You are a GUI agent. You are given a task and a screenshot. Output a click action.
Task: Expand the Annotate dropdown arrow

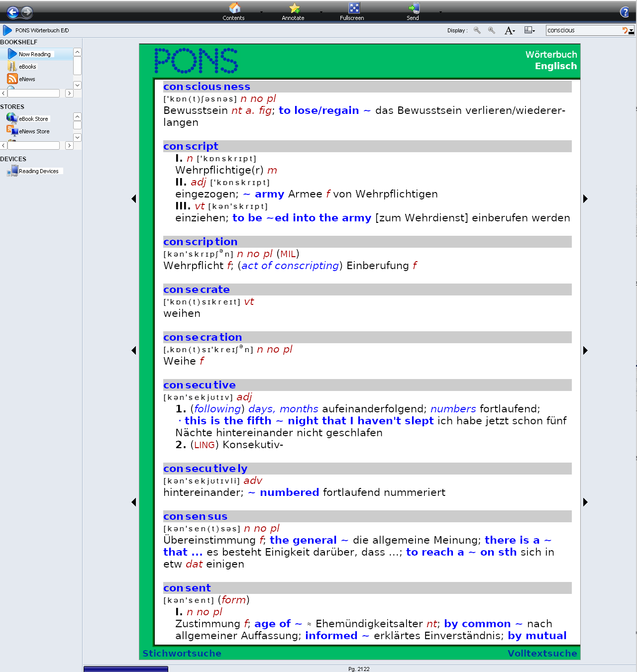[321, 12]
